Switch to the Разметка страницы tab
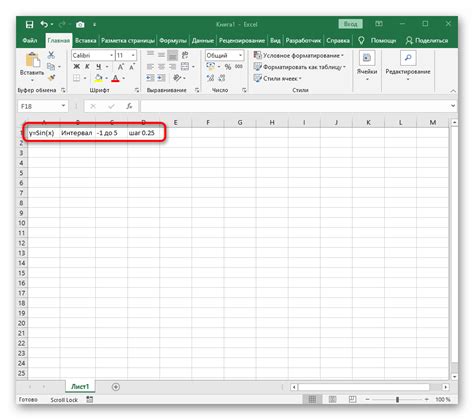This screenshot has width=474, height=420. [x=128, y=40]
